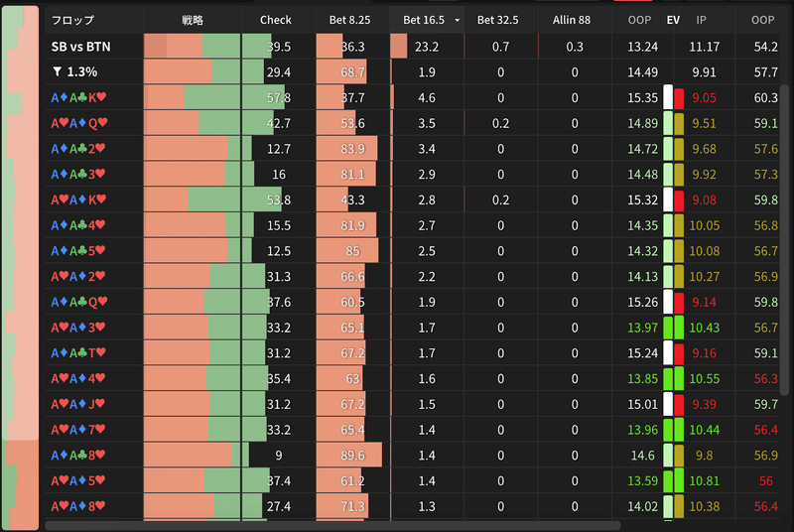Click the Bet 32.5 column header
The width and height of the screenshot is (794, 532).
coord(500,20)
